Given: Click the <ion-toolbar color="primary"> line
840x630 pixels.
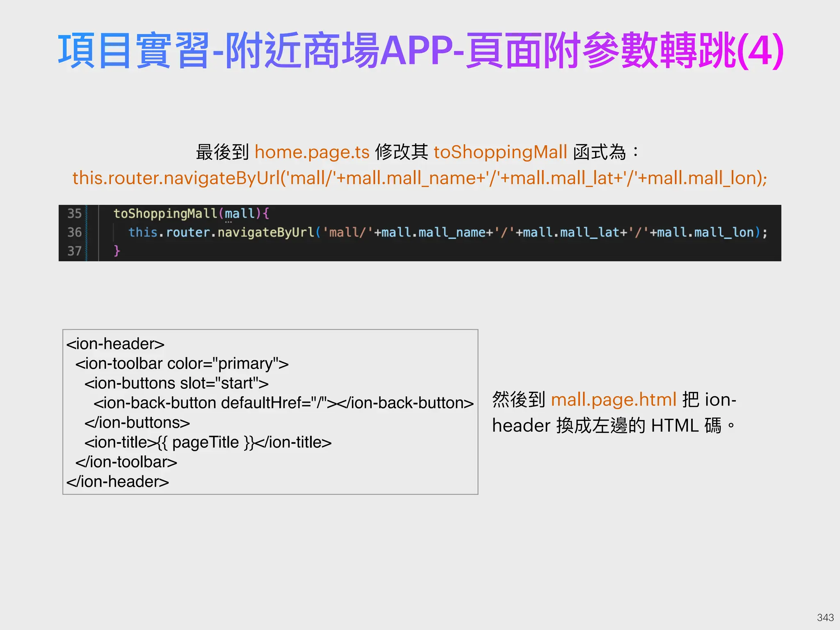Looking at the screenshot, I should [182, 363].
